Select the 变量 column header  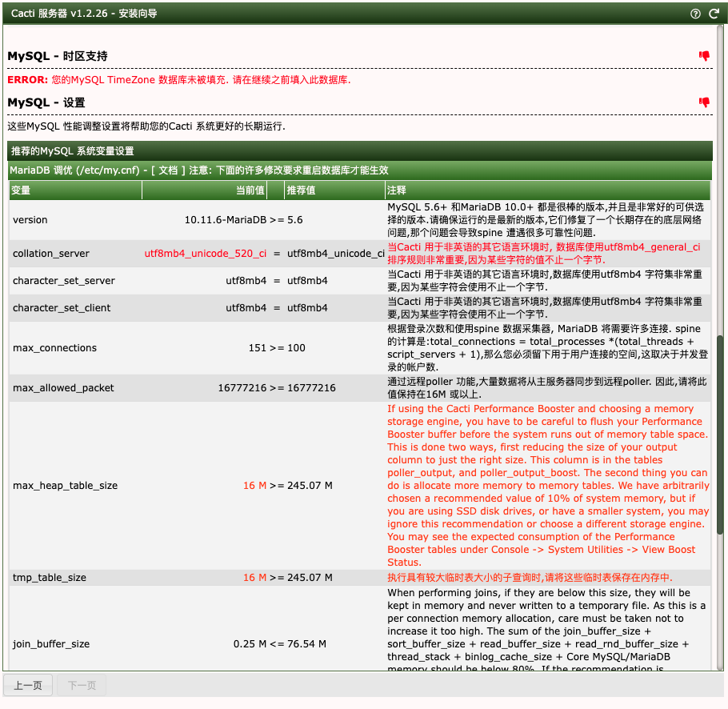coord(75,190)
